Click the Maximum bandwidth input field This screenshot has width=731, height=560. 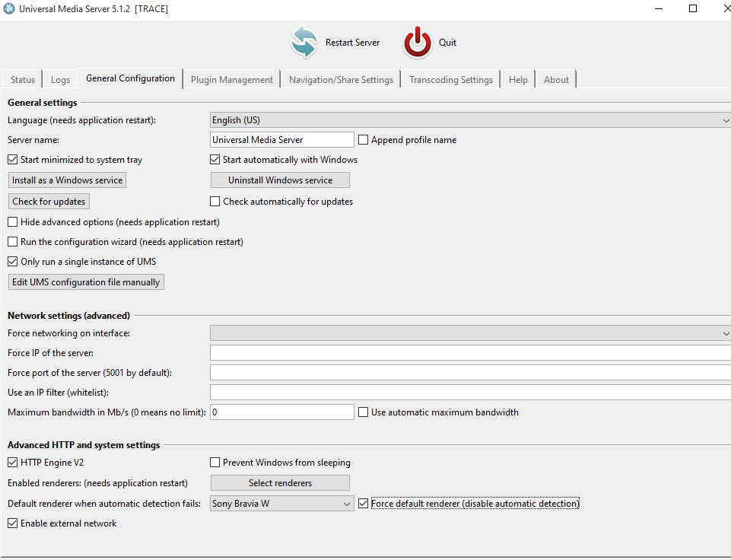[282, 412]
